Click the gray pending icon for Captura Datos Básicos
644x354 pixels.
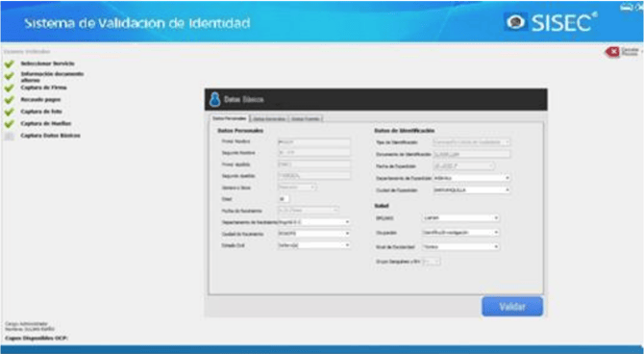(x=9, y=136)
